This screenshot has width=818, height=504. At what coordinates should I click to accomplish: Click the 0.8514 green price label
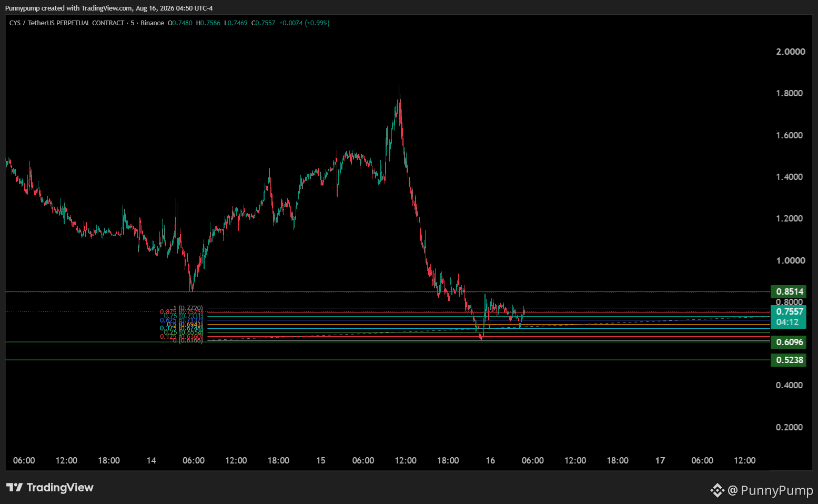tap(789, 291)
